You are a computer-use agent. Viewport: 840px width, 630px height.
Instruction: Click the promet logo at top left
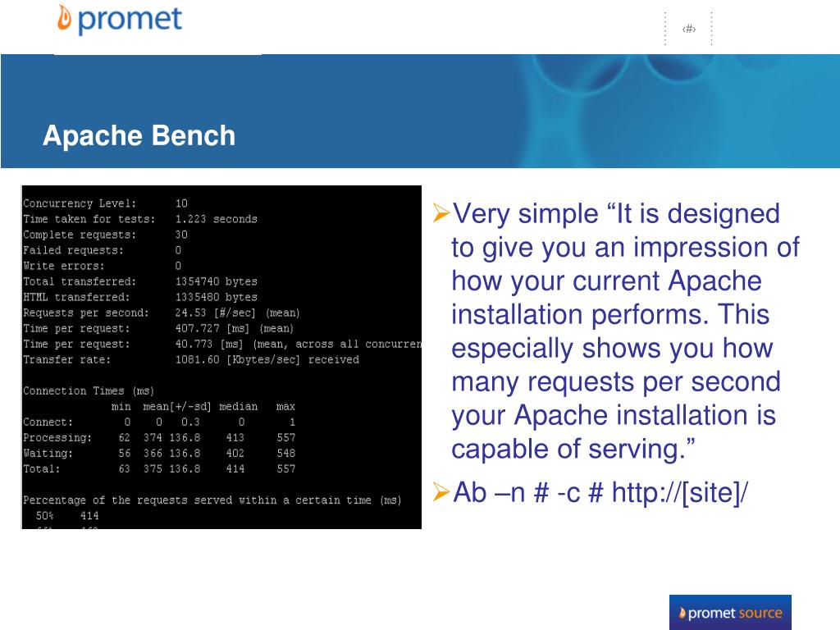(x=120, y=20)
